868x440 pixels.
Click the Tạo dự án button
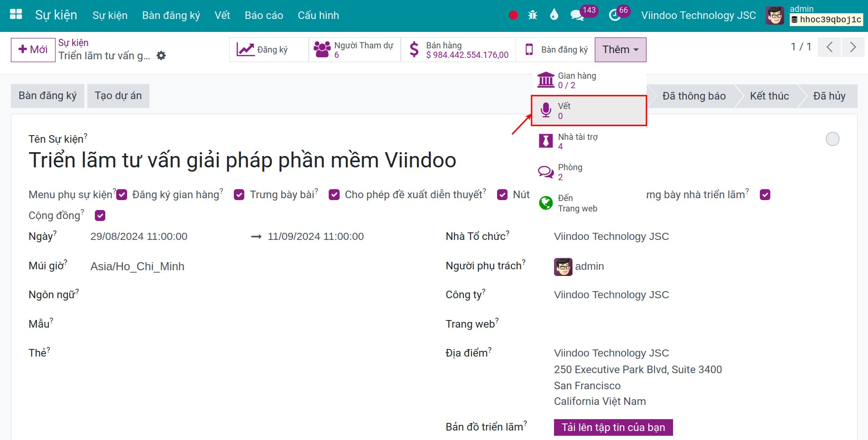[118, 96]
